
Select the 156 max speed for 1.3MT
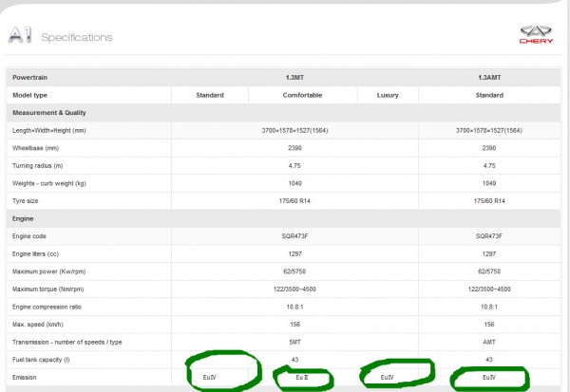294,325
